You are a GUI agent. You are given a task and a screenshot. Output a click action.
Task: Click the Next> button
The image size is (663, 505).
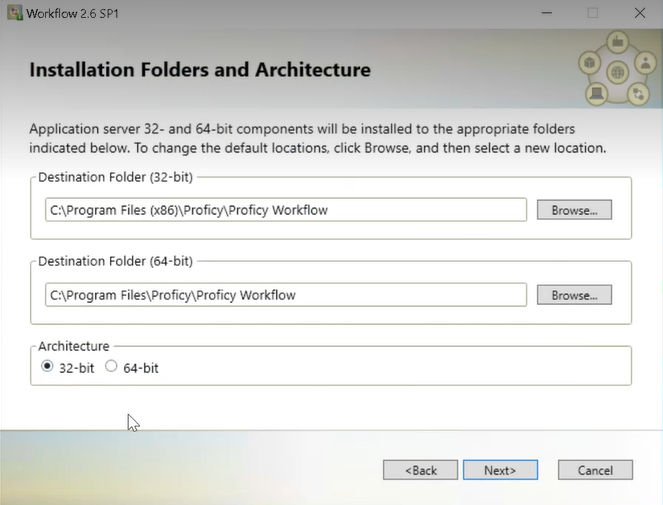coord(500,470)
